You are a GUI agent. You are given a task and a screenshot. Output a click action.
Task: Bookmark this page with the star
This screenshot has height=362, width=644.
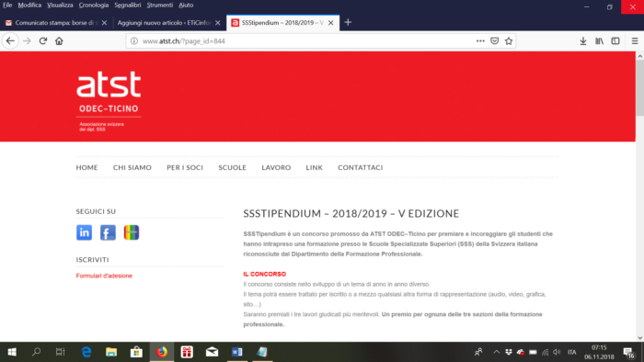(509, 41)
